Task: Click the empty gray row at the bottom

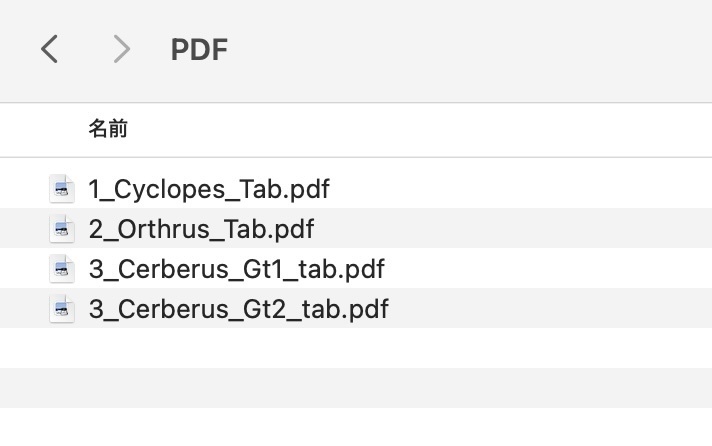Action: pyautogui.click(x=356, y=387)
